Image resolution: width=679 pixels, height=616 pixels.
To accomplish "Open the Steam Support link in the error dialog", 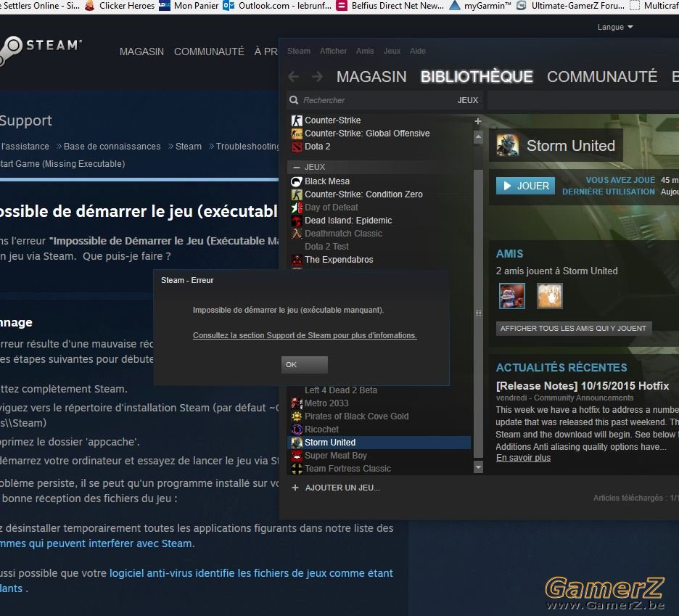I will coord(305,335).
